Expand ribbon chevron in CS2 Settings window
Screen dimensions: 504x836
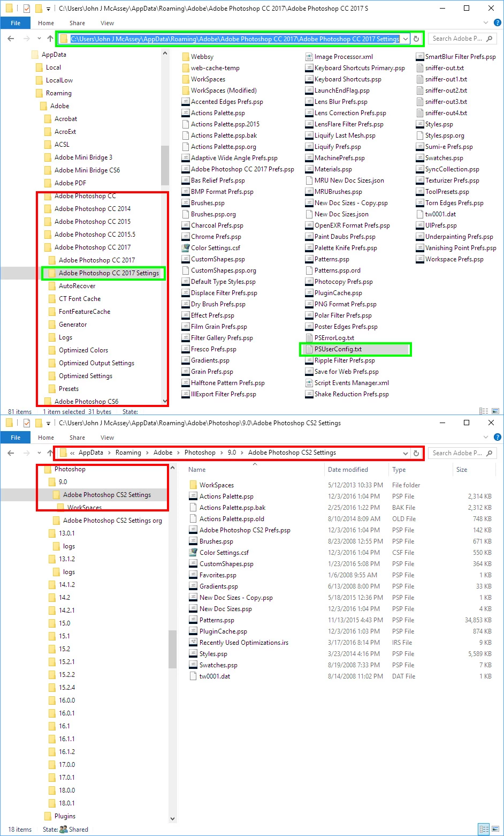pyautogui.click(x=486, y=438)
